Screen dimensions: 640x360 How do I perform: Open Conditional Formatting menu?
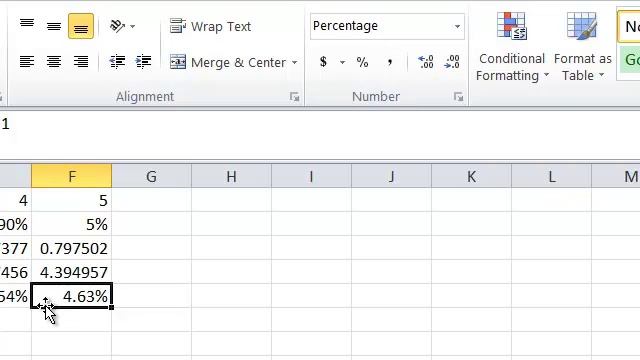click(512, 47)
